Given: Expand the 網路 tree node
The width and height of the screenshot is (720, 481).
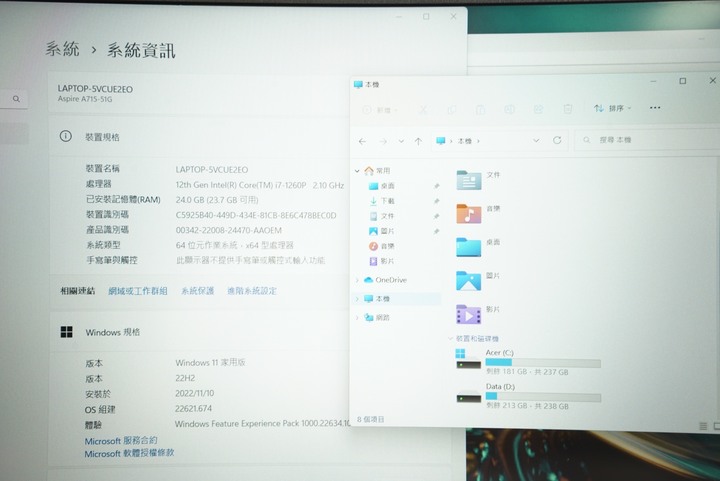Looking at the screenshot, I should point(357,317).
